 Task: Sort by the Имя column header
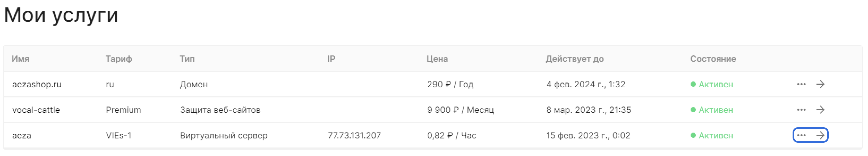20,59
